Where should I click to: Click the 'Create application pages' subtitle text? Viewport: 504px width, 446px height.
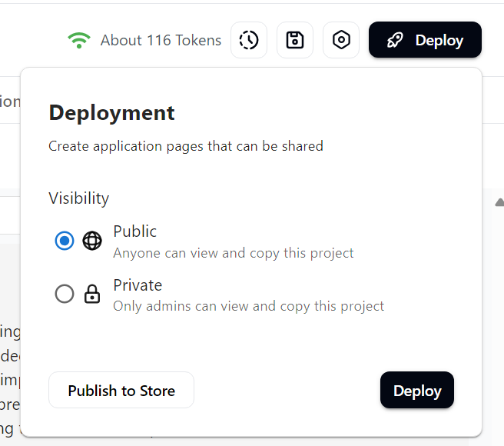[x=186, y=146]
